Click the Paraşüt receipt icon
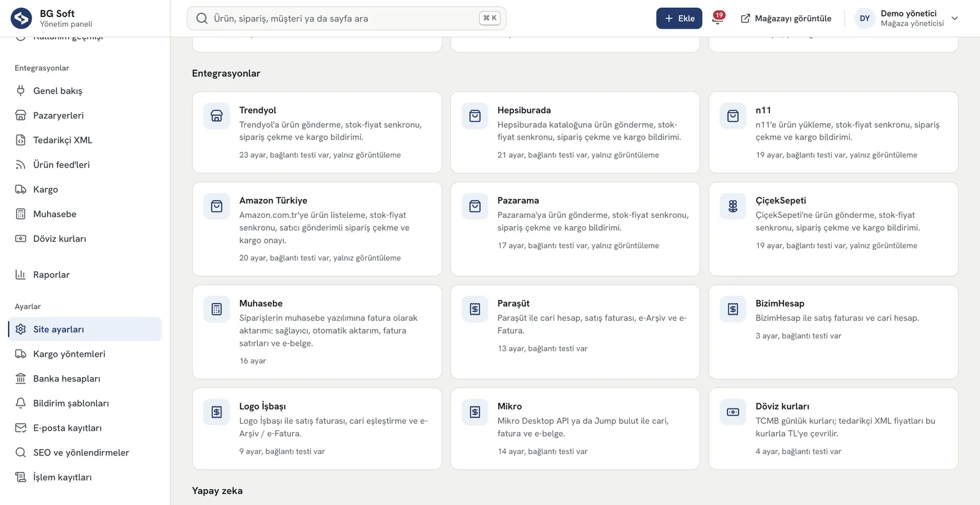This screenshot has width=980, height=505. click(x=475, y=310)
